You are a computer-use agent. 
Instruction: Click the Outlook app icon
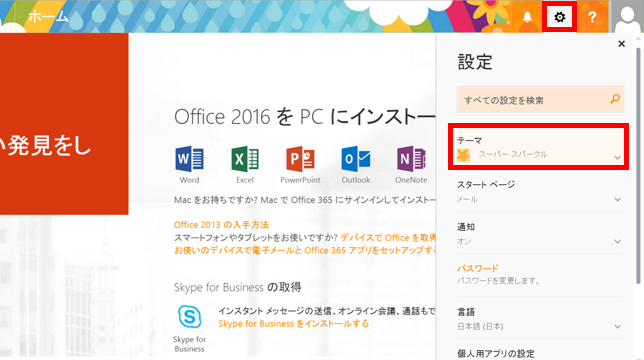(356, 159)
